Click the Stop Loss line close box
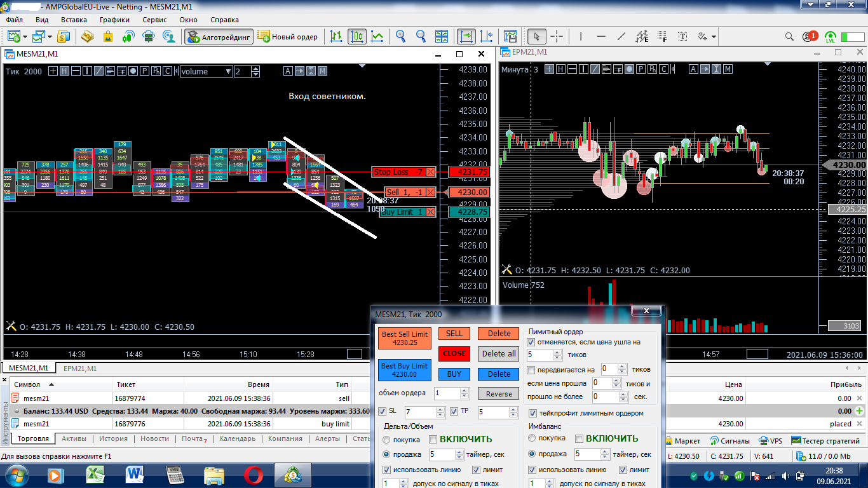This screenshot has width=868, height=488. [x=431, y=172]
